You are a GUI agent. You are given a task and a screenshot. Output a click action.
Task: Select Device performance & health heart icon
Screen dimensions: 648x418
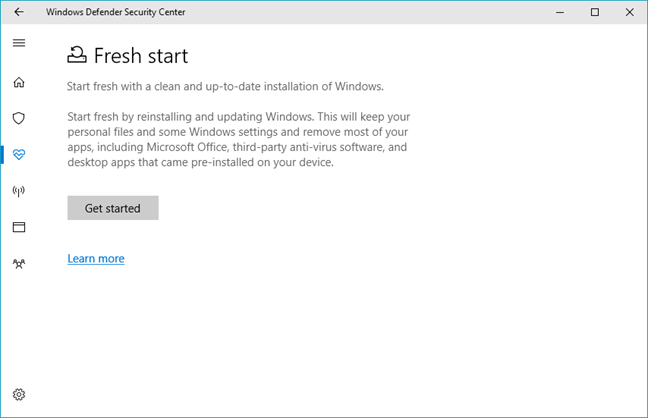click(19, 155)
